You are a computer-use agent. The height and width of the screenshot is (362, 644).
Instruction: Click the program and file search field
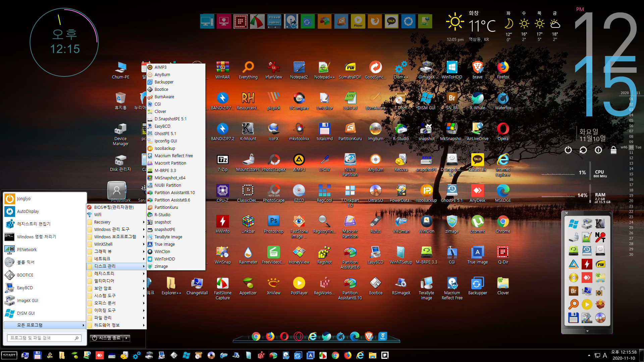[x=44, y=338]
